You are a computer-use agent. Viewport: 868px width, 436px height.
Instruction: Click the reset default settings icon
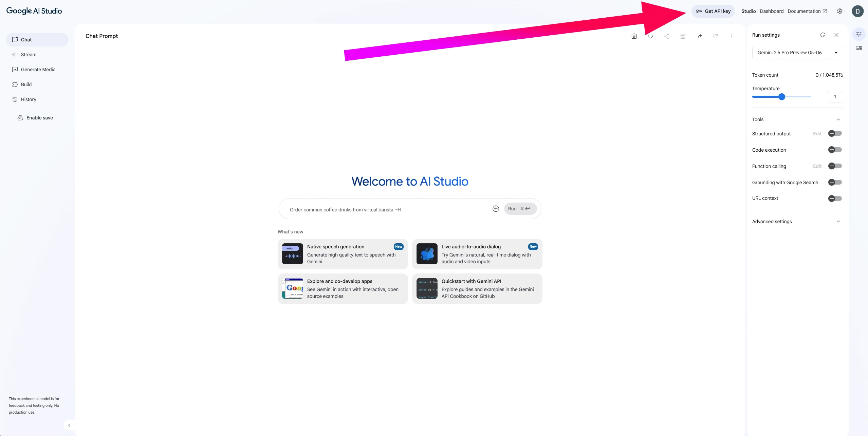tap(823, 35)
